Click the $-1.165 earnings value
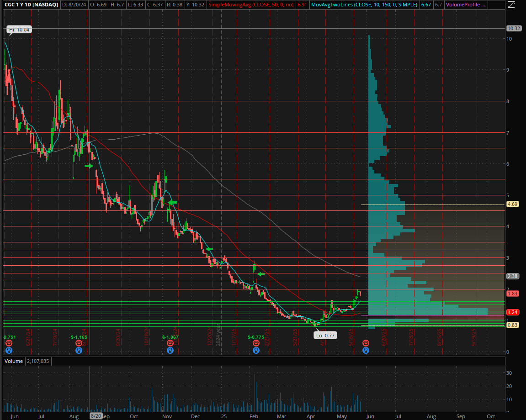Screen dimensions: 526x420 79,337
